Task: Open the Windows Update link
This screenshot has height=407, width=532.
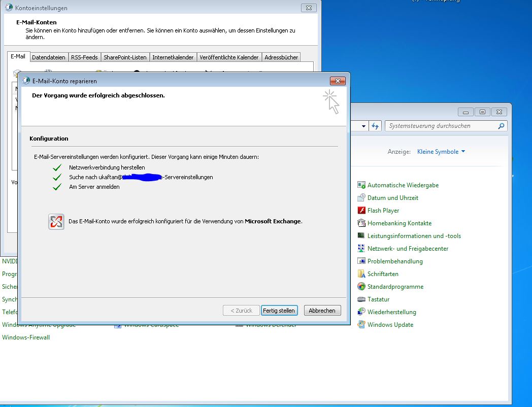Action: (390, 325)
